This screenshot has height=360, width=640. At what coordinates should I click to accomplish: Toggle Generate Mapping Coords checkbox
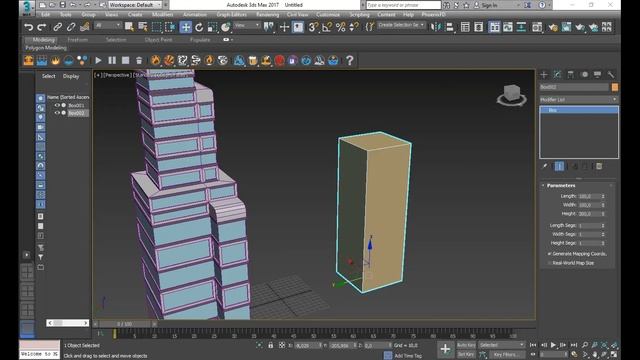[x=549, y=254]
